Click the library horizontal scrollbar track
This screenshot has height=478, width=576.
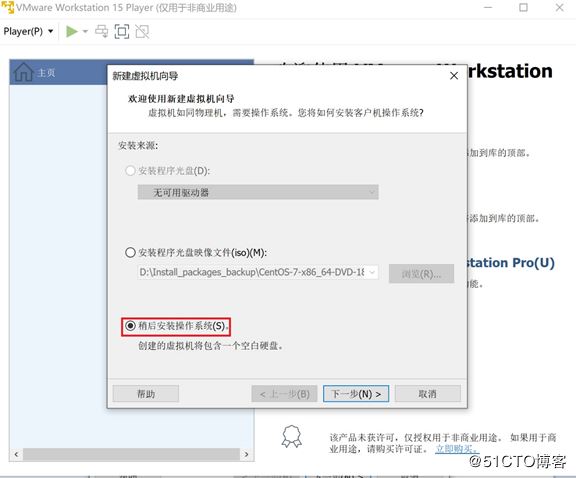131,454
